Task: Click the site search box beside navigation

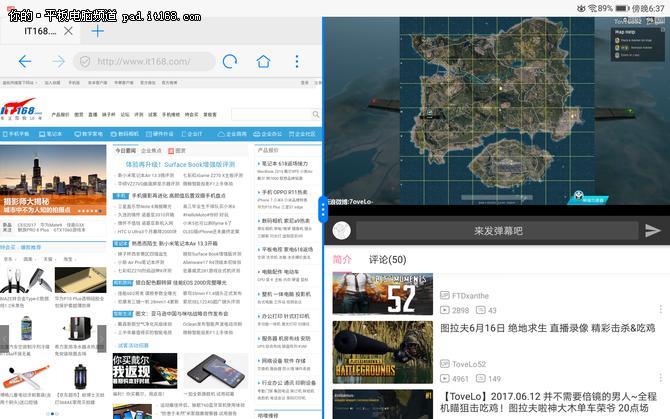Action: [x=276, y=114]
